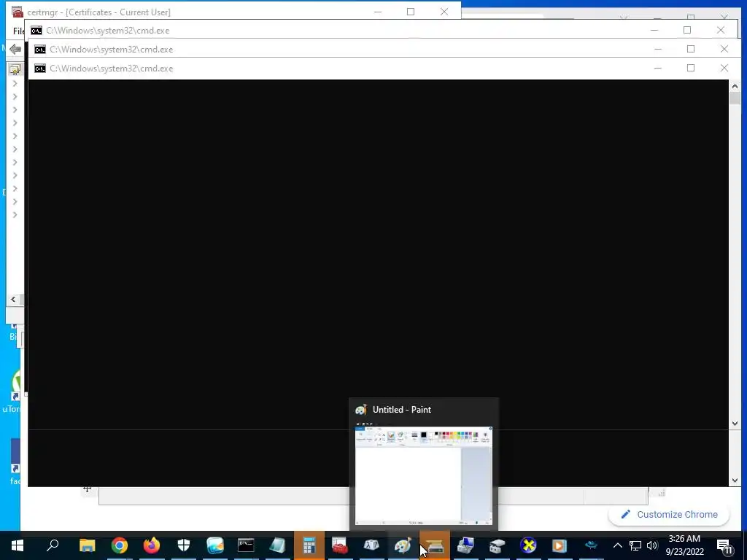747x560 pixels.
Task: Open the notification center with 11 alerts
Action: coord(725,546)
